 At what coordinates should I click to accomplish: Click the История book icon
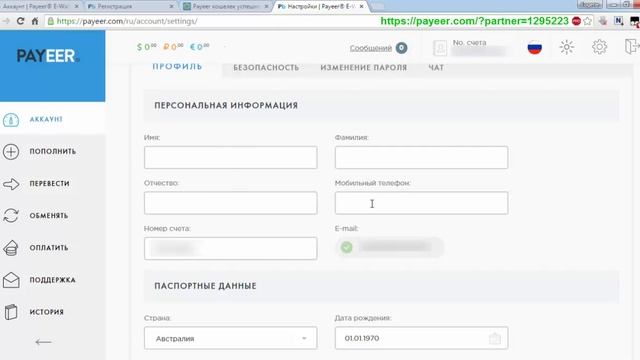point(11,312)
